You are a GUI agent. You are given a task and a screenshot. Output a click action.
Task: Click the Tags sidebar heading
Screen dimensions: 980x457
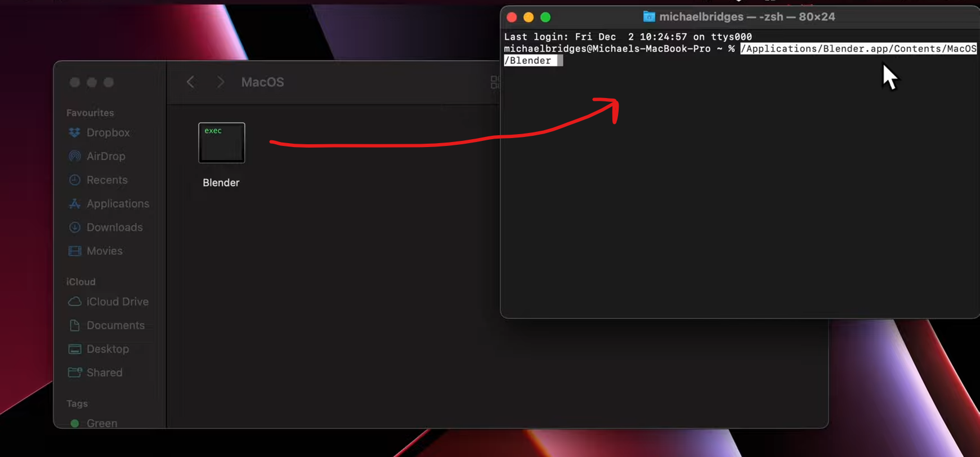(77, 403)
